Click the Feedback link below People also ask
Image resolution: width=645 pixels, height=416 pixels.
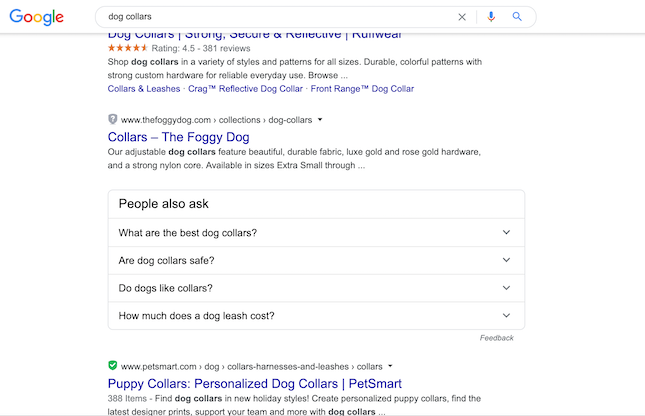pyautogui.click(x=497, y=338)
